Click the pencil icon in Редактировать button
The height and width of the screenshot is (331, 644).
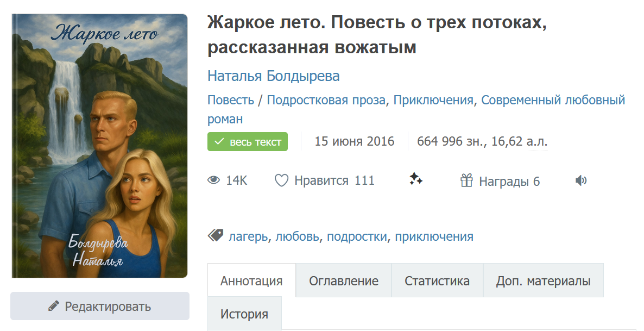tap(54, 306)
